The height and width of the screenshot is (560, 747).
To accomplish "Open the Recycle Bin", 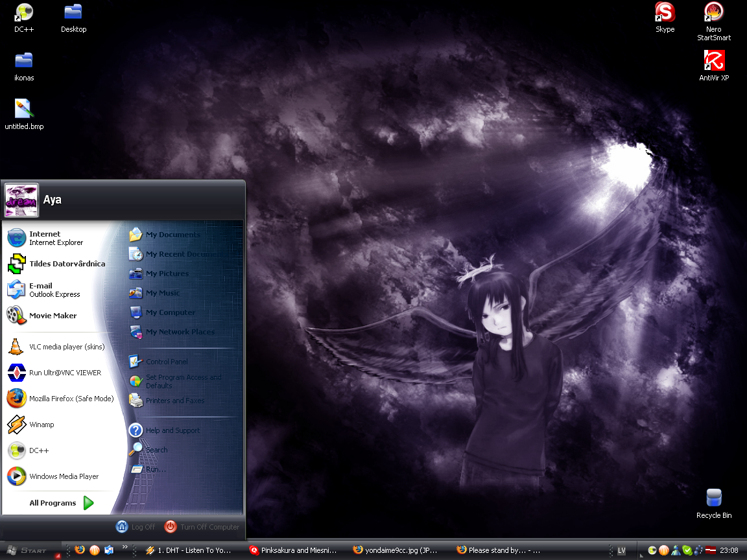I will 714,504.
